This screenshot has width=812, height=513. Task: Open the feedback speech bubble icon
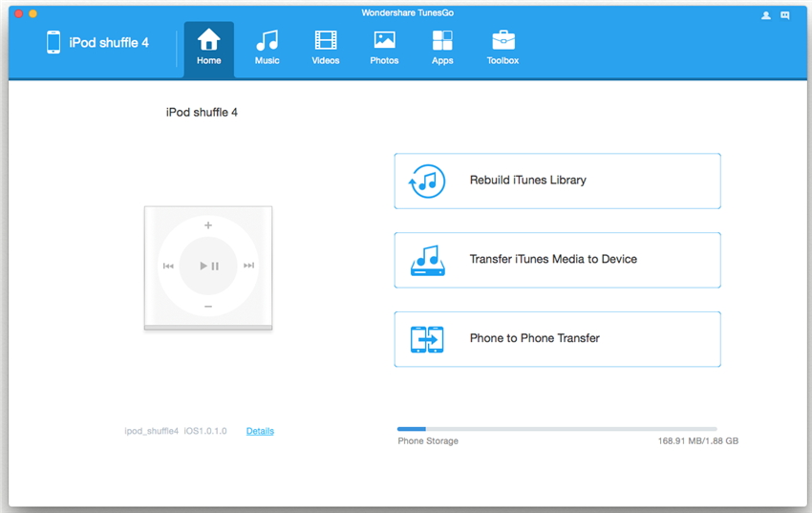point(785,15)
